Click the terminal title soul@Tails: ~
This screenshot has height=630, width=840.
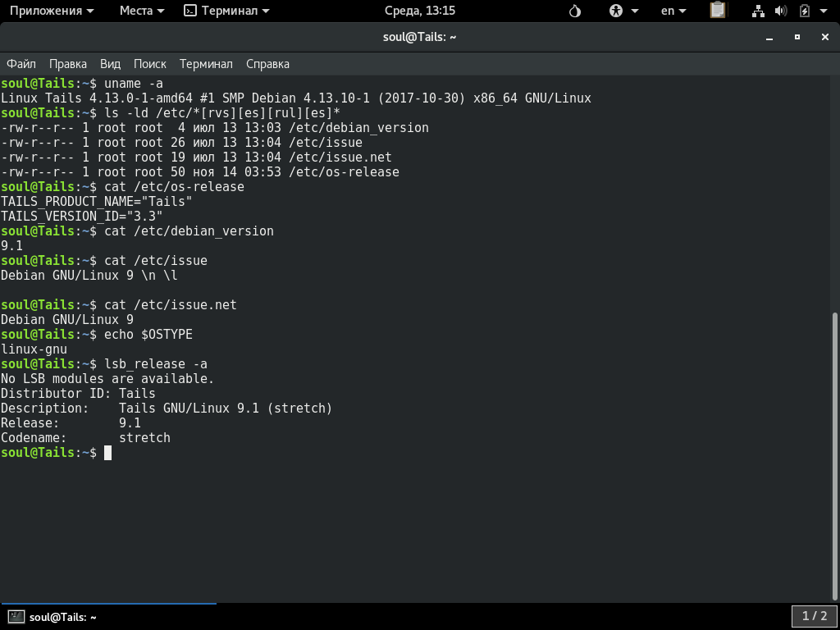tap(419, 37)
